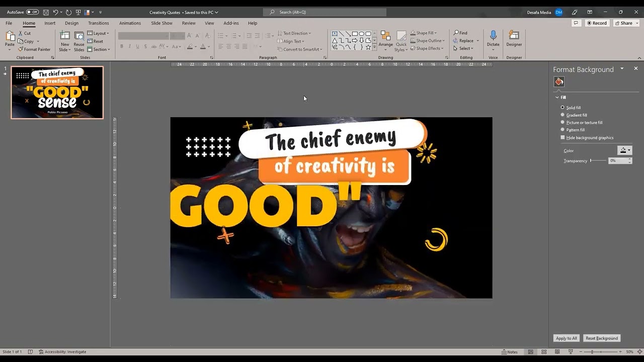Switch to the Slide Show tab

click(162, 23)
